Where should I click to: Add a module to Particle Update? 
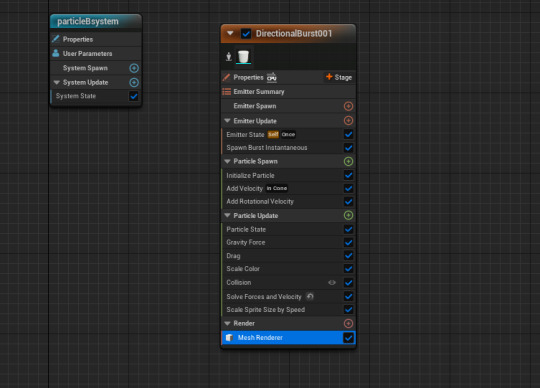[x=348, y=216]
